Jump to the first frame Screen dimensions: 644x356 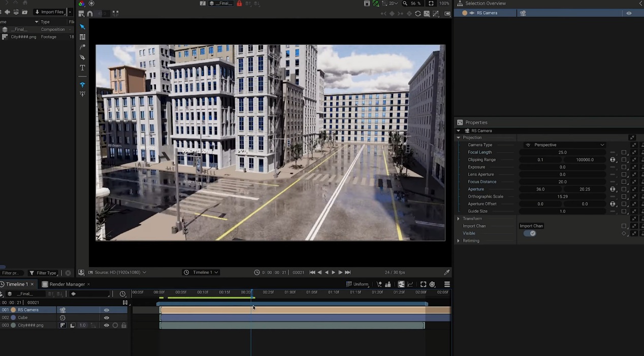click(x=312, y=273)
